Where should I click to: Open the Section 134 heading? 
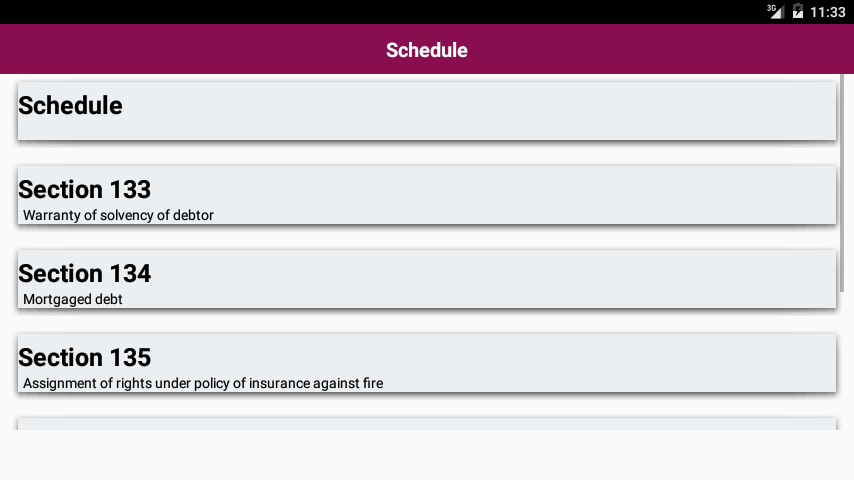click(x=85, y=273)
